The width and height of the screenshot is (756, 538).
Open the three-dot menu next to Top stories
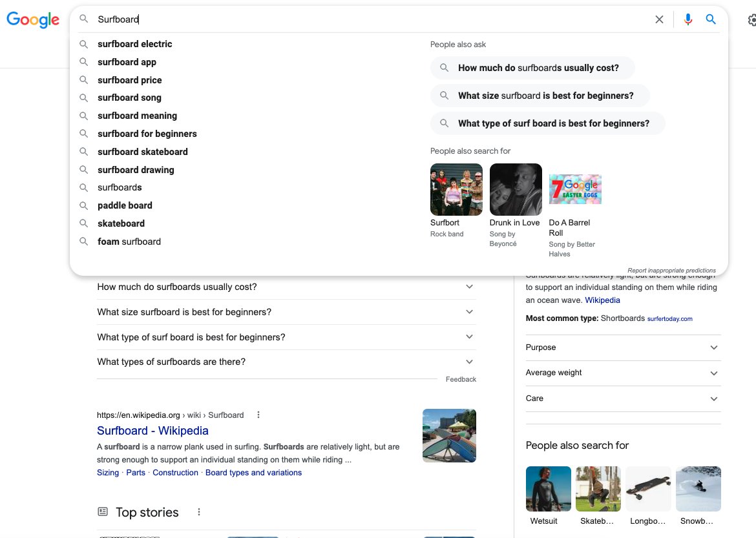coord(198,512)
